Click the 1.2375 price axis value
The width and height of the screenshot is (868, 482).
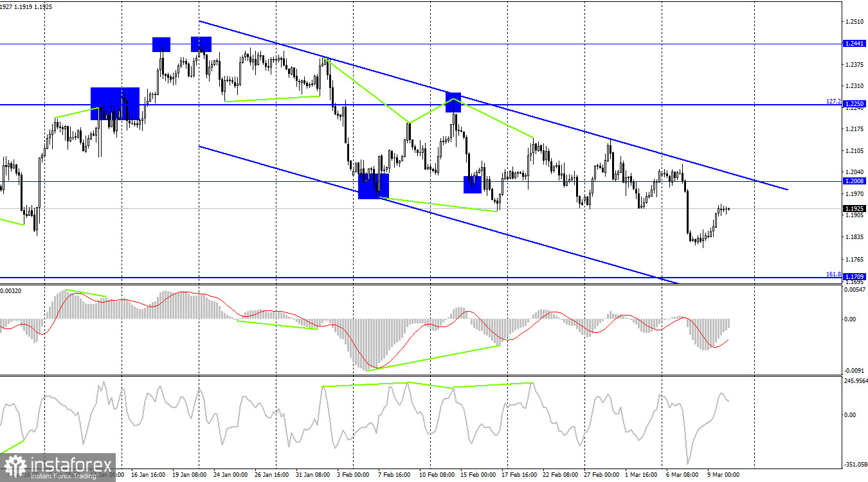pyautogui.click(x=854, y=64)
